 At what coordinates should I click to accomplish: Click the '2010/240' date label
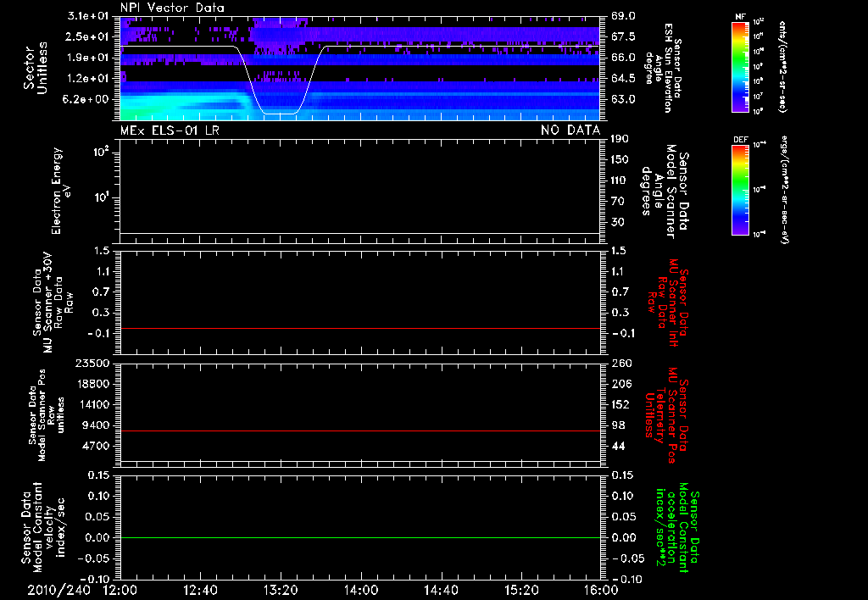58,590
